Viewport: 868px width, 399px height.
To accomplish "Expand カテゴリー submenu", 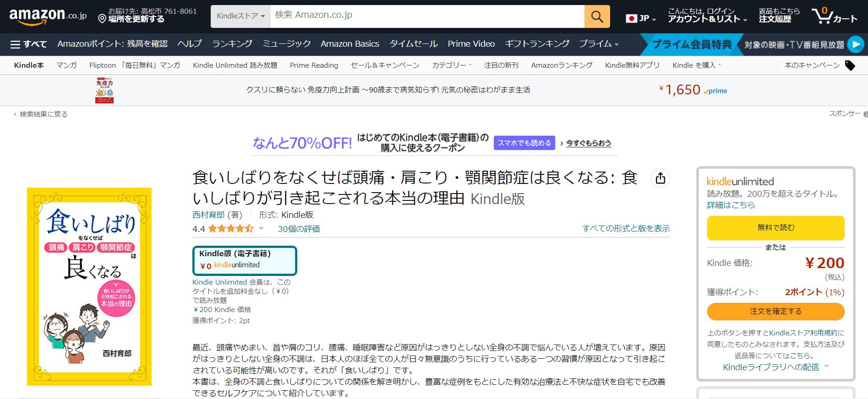I will click(x=452, y=65).
